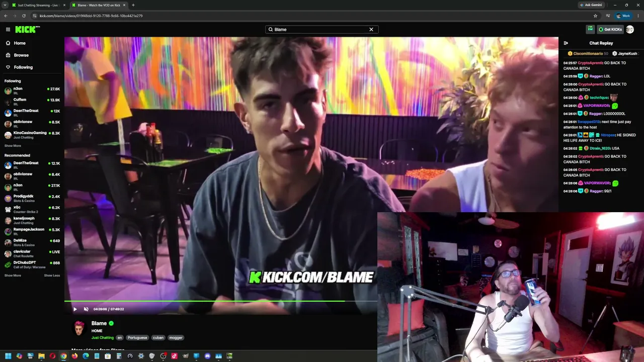644x362 pixels.
Task: Seek on the green video progress bar
Action: pyautogui.click(x=221, y=301)
